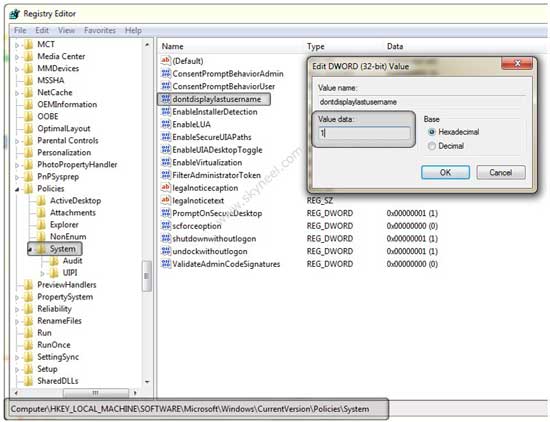Click the EnableLUA DWORD icon
550x422 pixels.
point(166,124)
